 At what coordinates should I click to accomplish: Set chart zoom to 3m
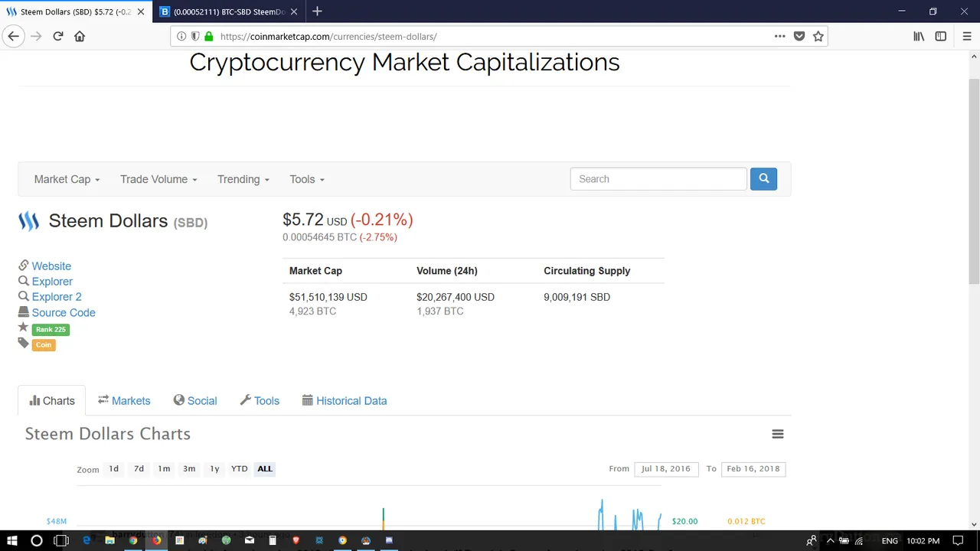tap(189, 468)
